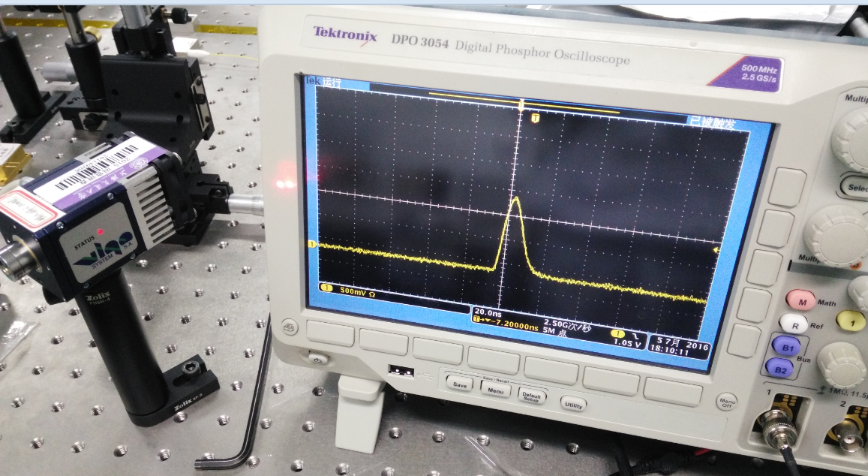Click the '5 7月 2016' date readout
The height and width of the screenshot is (476, 868).
tap(682, 343)
